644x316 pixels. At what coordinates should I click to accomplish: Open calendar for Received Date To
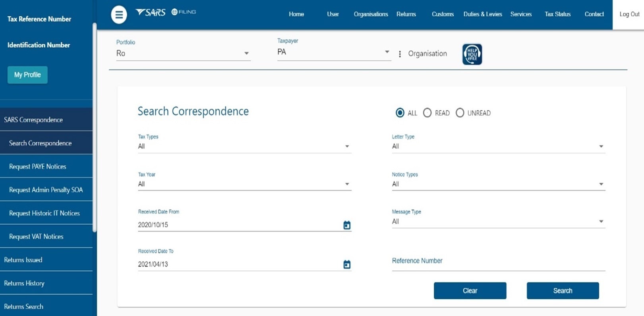[347, 264]
